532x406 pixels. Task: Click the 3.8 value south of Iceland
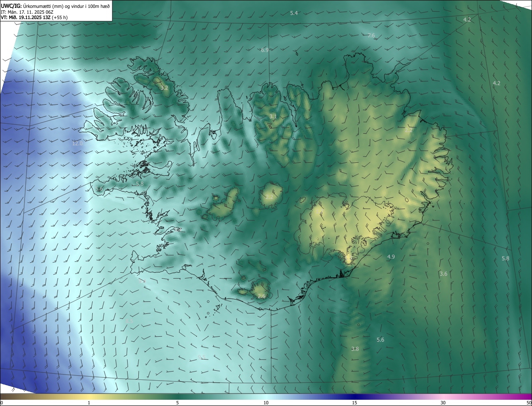pos(355,349)
